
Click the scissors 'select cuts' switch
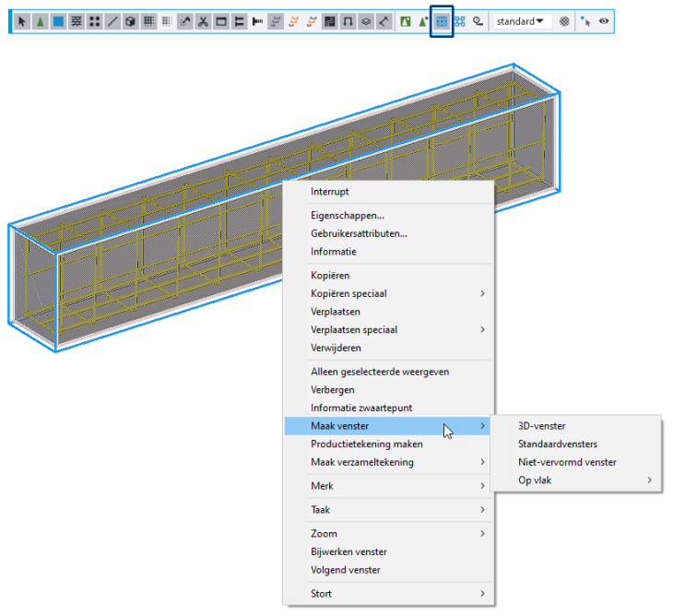203,21
